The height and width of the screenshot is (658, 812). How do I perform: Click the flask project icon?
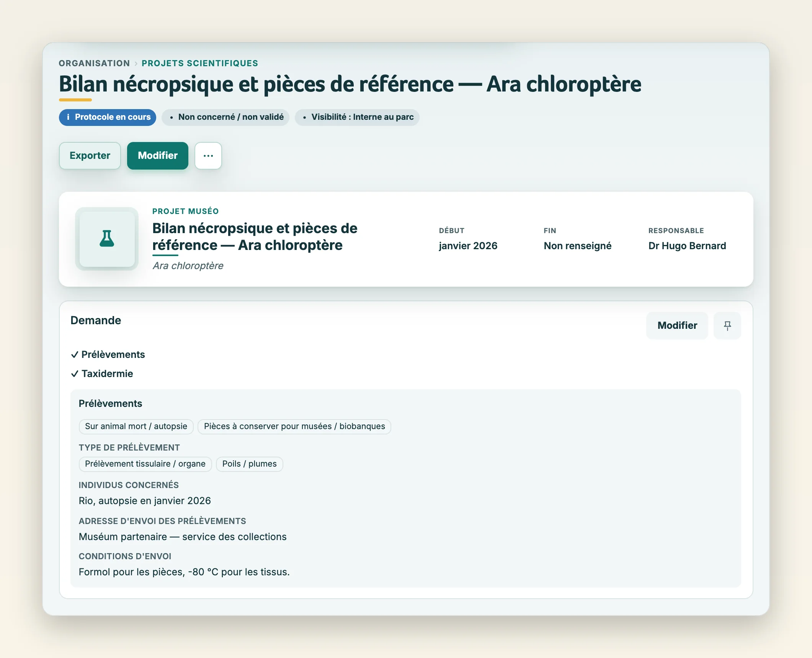point(107,239)
